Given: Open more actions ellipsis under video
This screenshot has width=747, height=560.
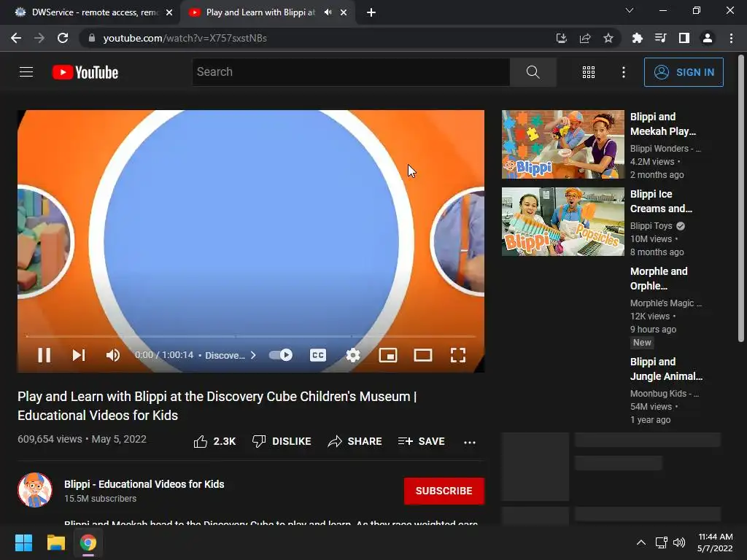Looking at the screenshot, I should click(x=470, y=442).
